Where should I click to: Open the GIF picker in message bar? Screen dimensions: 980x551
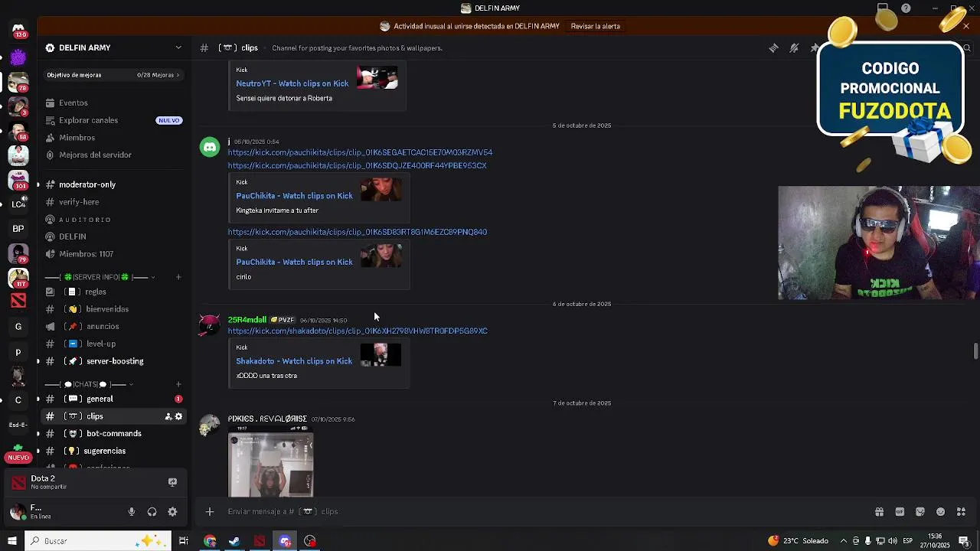pyautogui.click(x=900, y=512)
